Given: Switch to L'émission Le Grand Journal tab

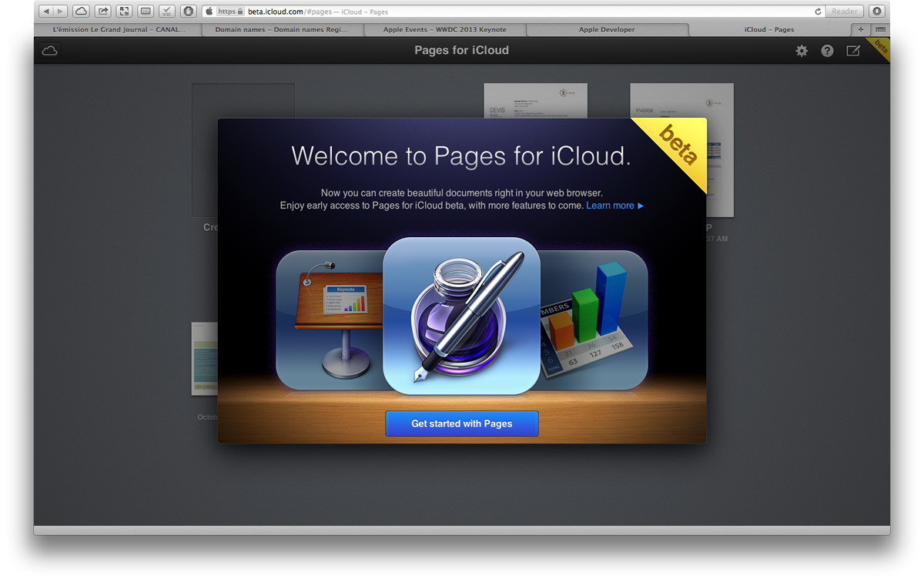Looking at the screenshot, I should 119,29.
